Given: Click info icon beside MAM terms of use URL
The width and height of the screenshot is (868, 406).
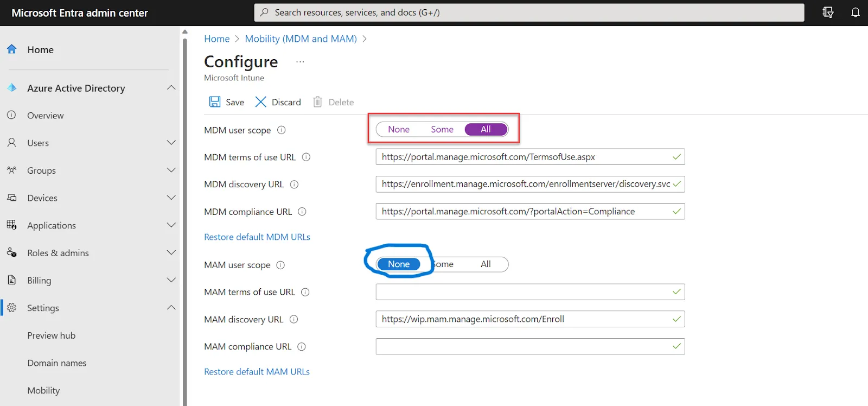Looking at the screenshot, I should click(x=305, y=292).
